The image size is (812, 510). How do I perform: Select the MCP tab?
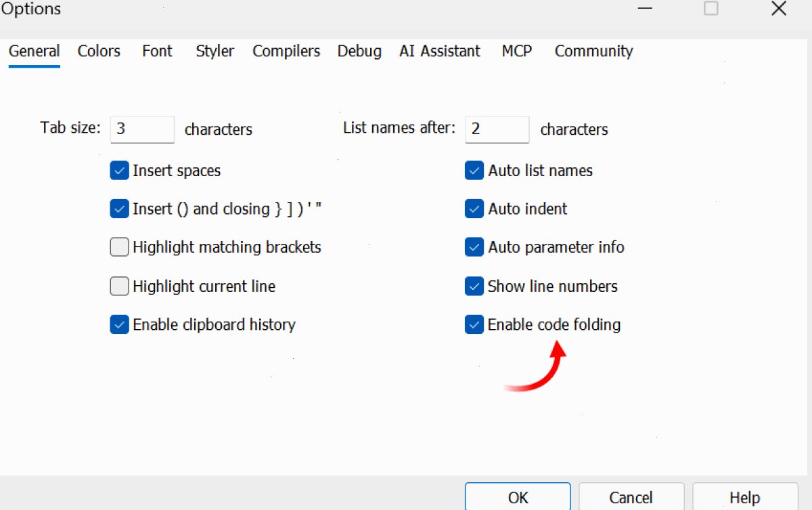tap(517, 51)
